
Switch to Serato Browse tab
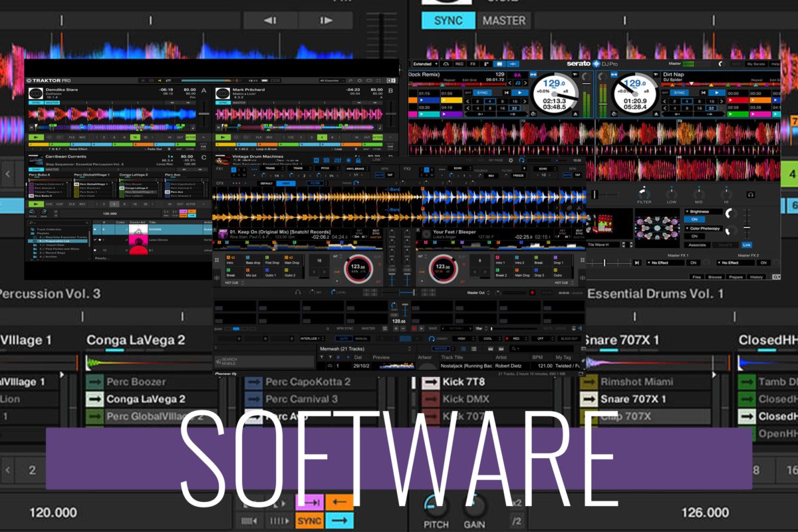point(715,277)
